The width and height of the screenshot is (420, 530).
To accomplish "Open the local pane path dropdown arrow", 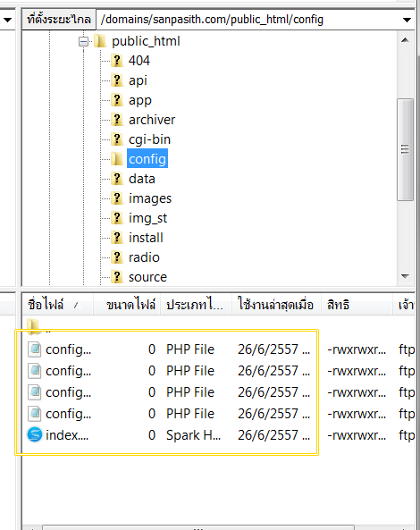I will click(7, 20).
